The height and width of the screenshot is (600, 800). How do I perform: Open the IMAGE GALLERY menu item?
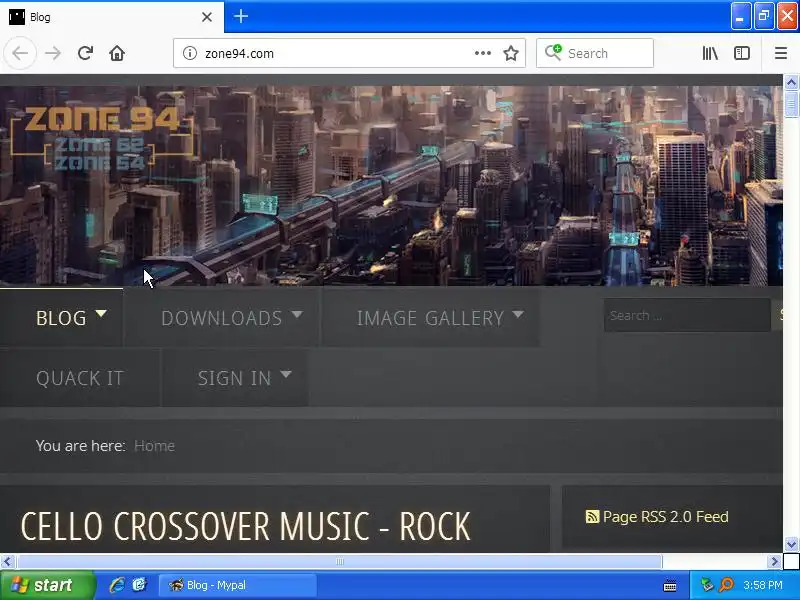click(x=430, y=318)
